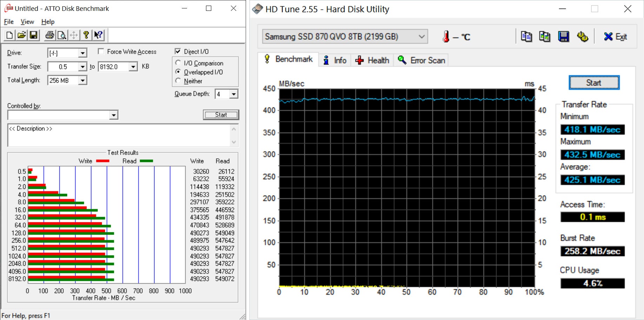Click the 8192.0 row read value 549072
This screenshot has width=644, height=320.
[x=225, y=279]
